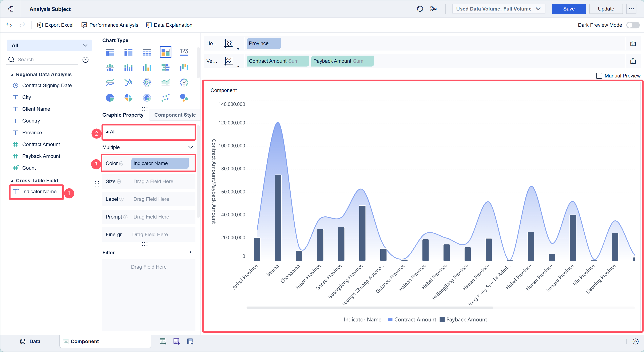Select the grouped table chart type icon

coord(110,52)
